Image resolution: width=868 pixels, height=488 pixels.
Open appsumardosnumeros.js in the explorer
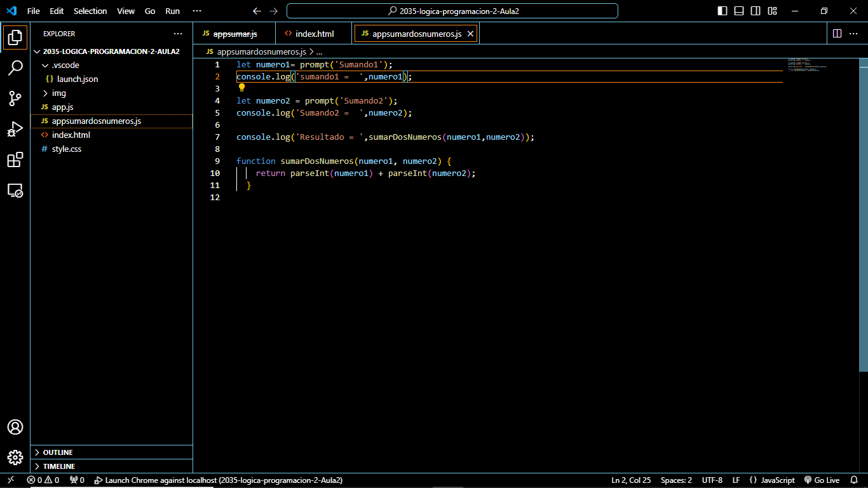coord(111,121)
